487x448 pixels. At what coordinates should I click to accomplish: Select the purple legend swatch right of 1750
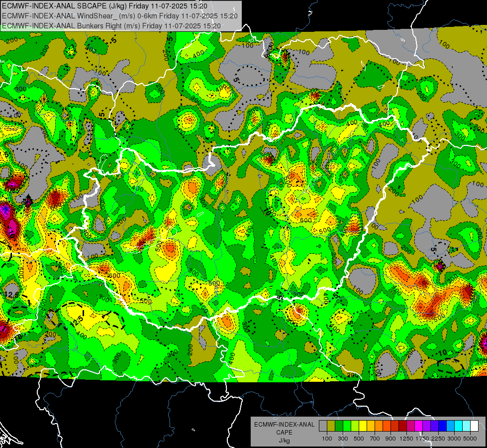(x=427, y=426)
